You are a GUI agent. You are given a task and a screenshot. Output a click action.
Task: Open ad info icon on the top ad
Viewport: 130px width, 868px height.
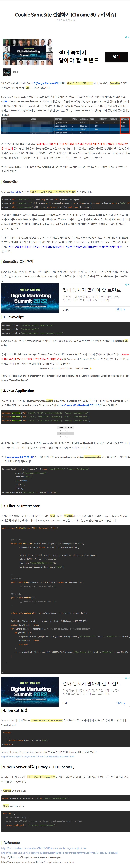[126, 37]
